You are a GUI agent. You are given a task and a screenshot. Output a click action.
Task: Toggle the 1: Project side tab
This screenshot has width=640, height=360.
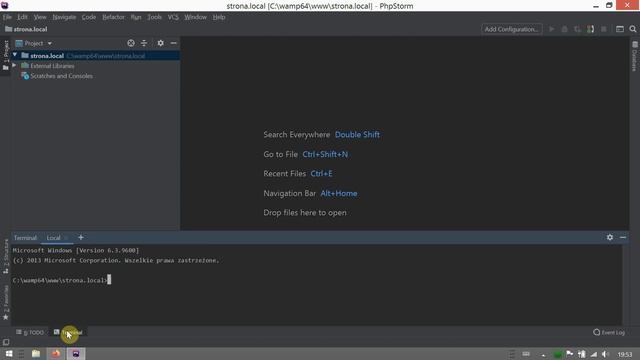6,55
